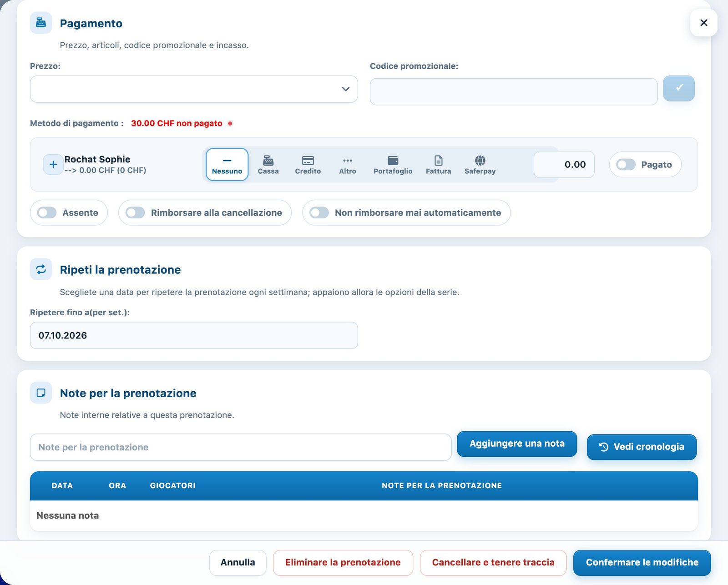Image resolution: width=728 pixels, height=585 pixels.
Task: Click Cancellare e tenere traccia
Action: tap(493, 562)
